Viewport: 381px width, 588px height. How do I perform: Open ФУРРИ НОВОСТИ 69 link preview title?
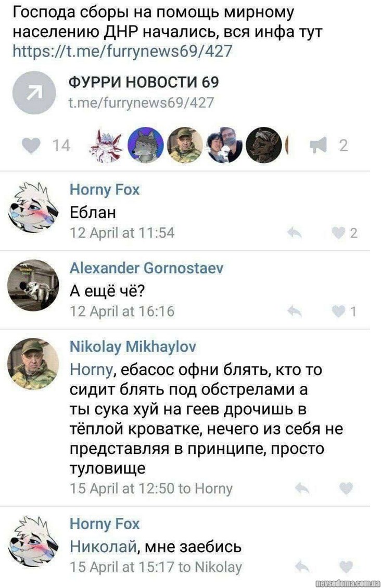(144, 82)
